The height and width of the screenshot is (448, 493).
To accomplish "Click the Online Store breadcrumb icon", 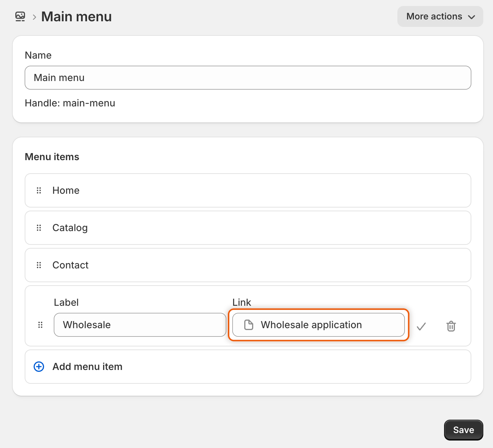I will [20, 16].
